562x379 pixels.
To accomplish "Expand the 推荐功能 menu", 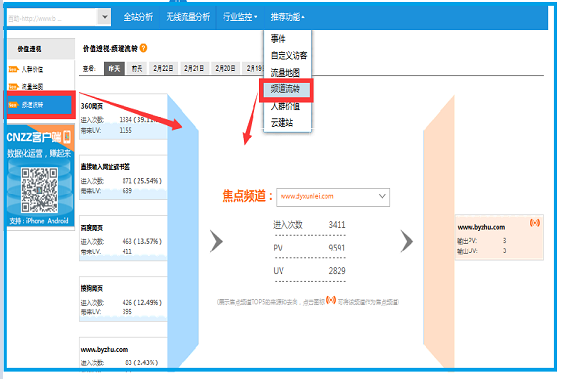I will tap(287, 17).
